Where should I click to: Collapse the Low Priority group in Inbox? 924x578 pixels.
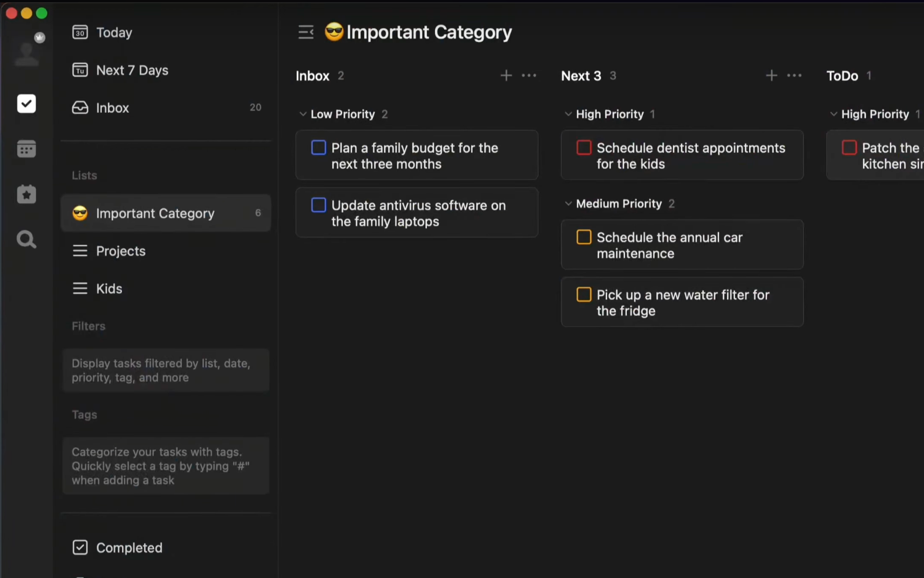303,115
